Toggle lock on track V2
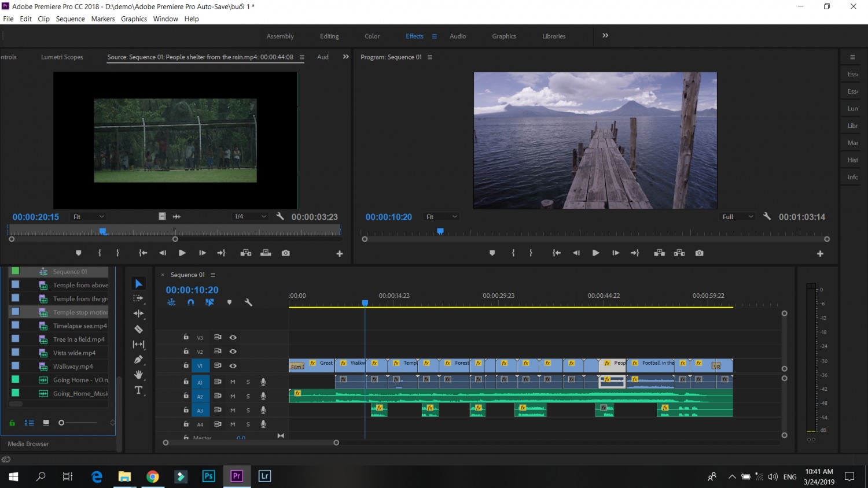Image resolution: width=868 pixels, height=488 pixels. pyautogui.click(x=186, y=351)
